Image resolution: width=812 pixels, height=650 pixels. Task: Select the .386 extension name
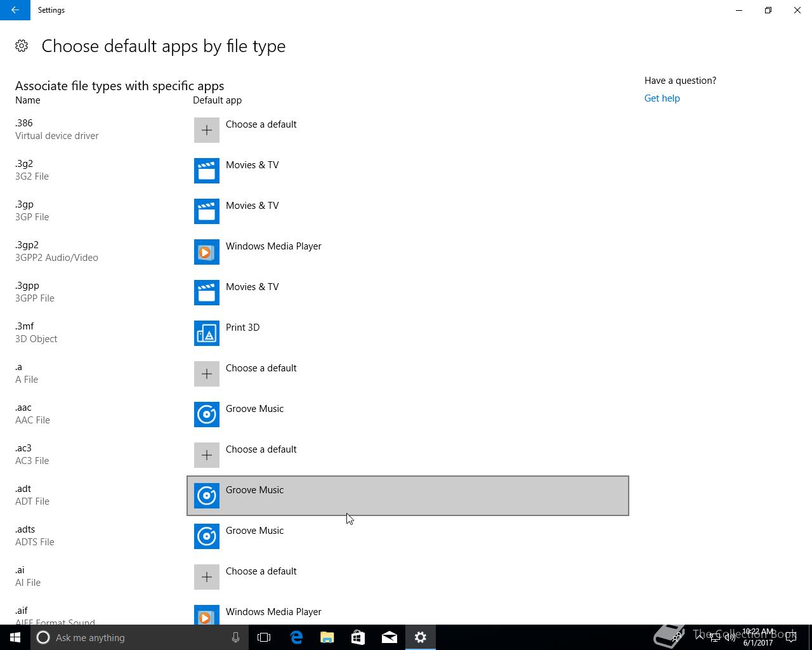24,123
